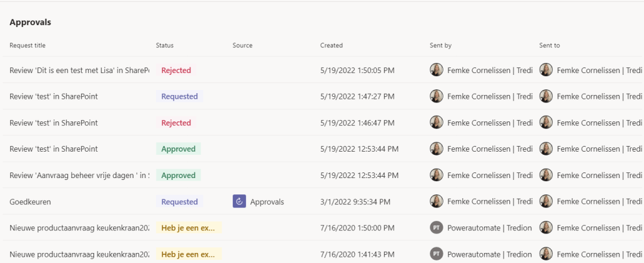Click the Requested badge in the 1:47:27 PM row

coord(179,97)
